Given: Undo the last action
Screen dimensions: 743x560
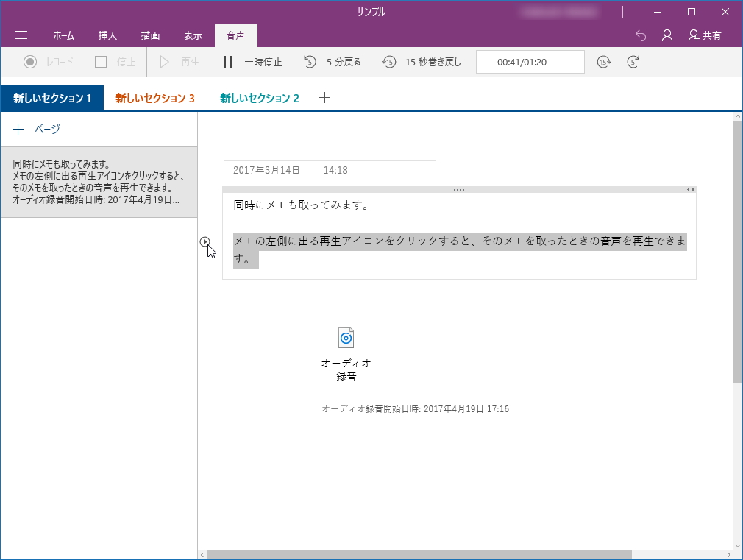Looking at the screenshot, I should [x=639, y=34].
